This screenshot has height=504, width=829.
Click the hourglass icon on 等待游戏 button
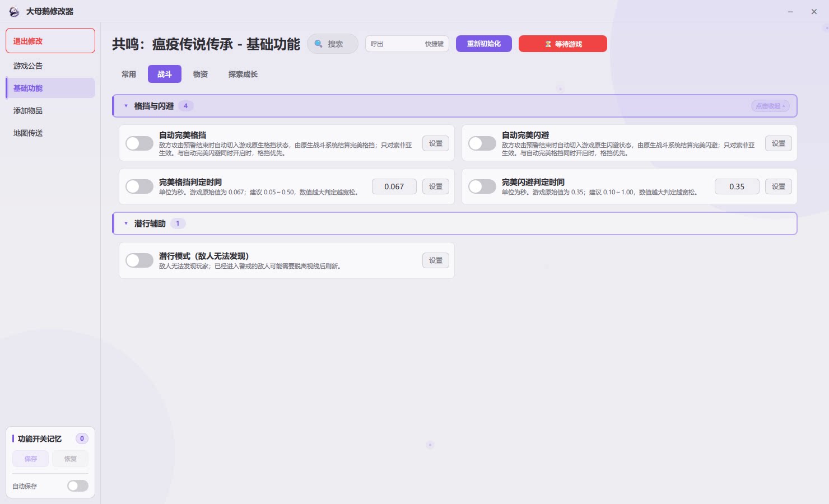click(x=548, y=44)
